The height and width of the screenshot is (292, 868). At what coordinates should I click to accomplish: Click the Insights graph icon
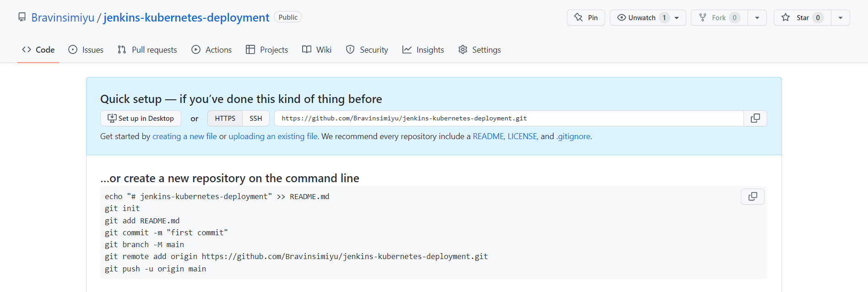point(407,49)
